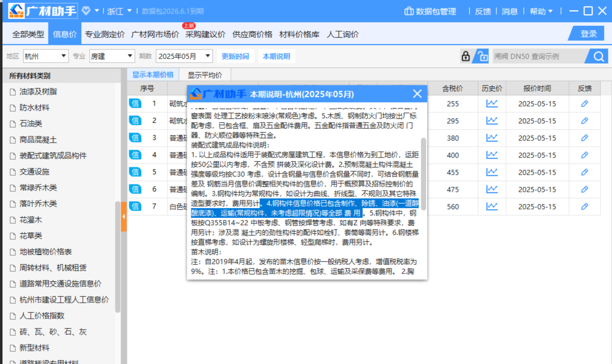Click the 信 badge in row 3
Image resolution: width=612 pixels, height=364 pixels.
(135, 138)
